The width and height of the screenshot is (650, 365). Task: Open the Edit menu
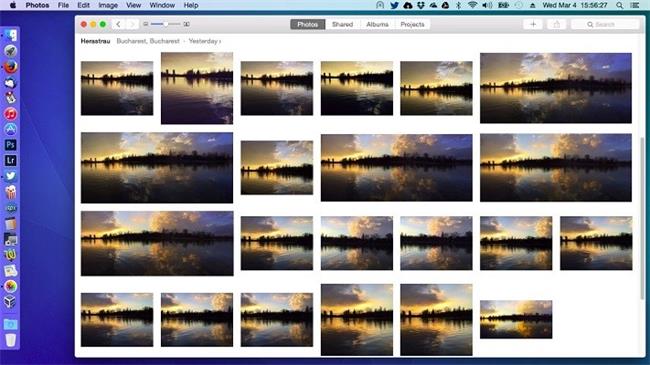(83, 5)
